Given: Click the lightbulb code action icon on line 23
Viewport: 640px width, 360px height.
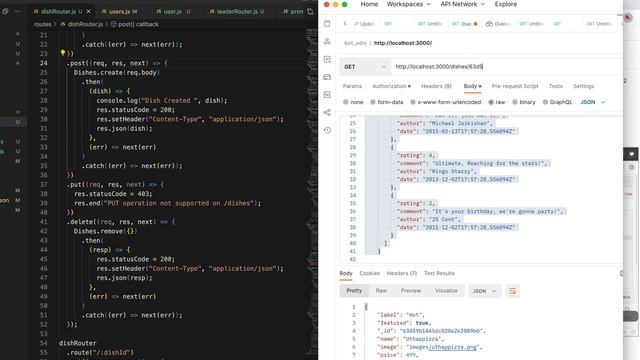Looking at the screenshot, I should coord(62,53).
